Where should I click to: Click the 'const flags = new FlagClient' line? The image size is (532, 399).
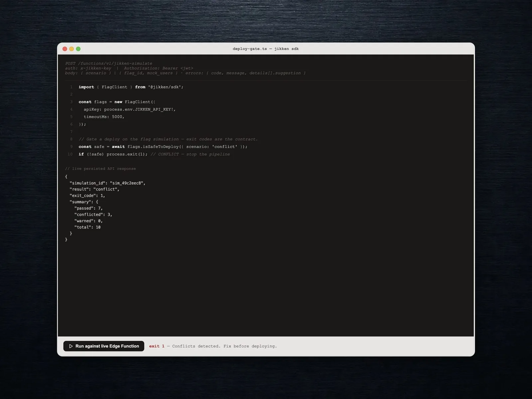[x=117, y=102]
